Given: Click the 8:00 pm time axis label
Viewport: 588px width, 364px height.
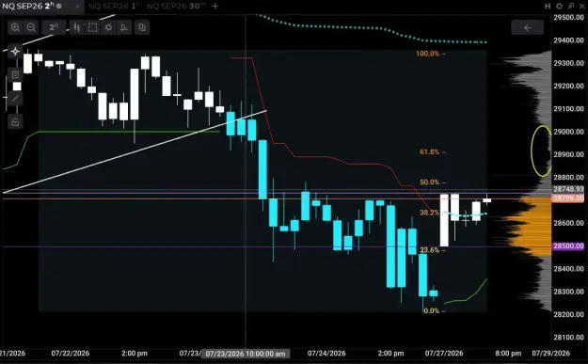Looking at the screenshot, I should click(x=508, y=353).
